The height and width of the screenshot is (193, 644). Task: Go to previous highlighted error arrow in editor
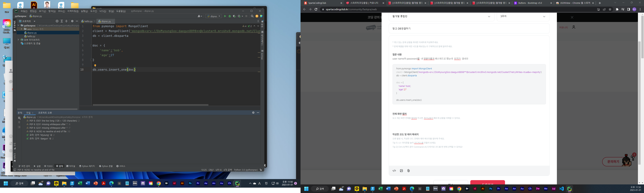click(255, 26)
